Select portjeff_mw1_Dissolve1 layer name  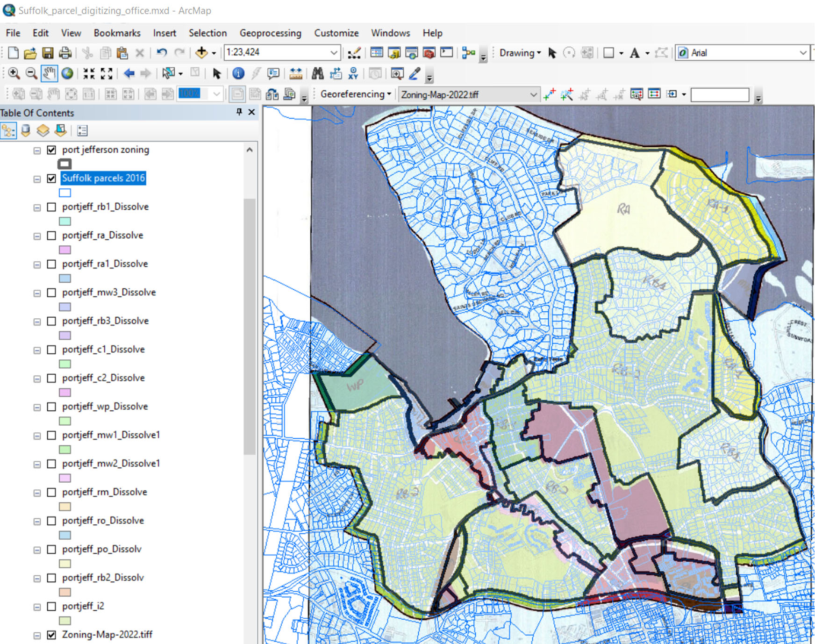coord(111,435)
